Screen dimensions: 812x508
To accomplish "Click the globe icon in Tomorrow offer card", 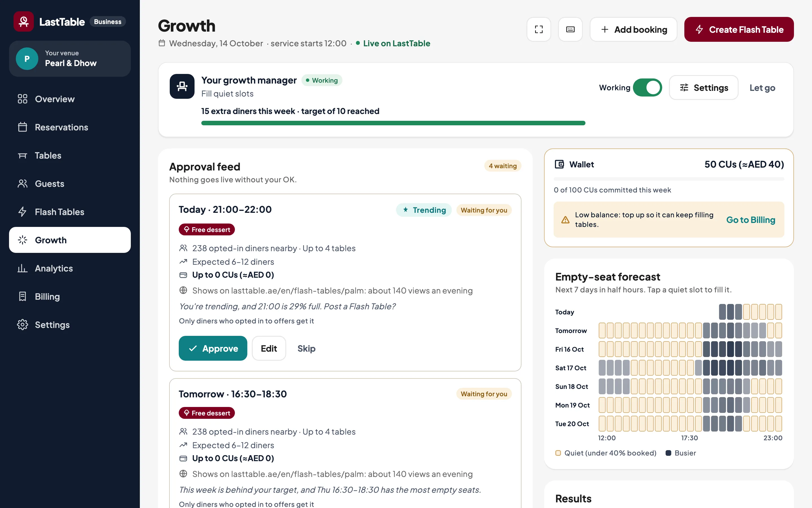I will pos(183,474).
